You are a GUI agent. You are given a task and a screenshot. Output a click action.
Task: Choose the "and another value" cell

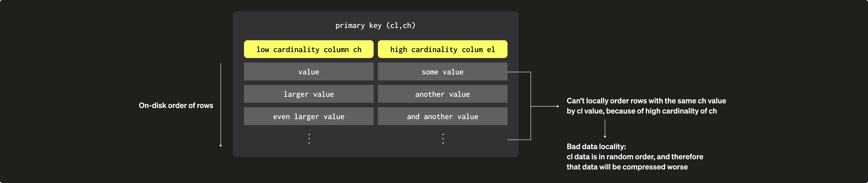click(442, 117)
